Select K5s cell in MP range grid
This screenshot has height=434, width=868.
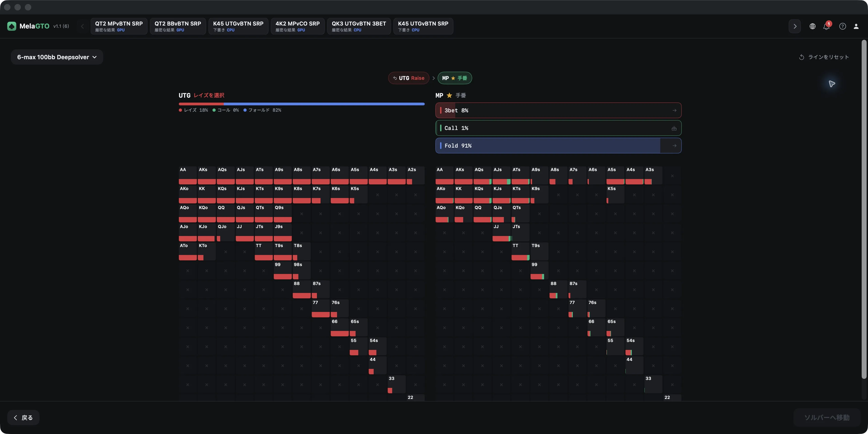click(615, 194)
